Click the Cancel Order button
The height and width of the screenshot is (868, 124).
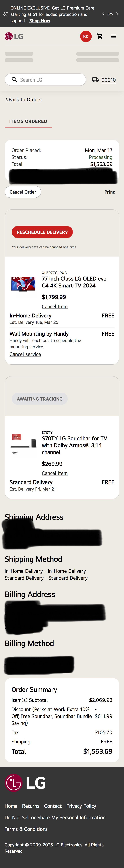coord(23,192)
